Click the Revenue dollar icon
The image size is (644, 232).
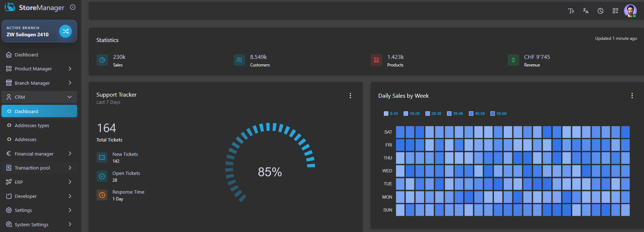[513, 60]
